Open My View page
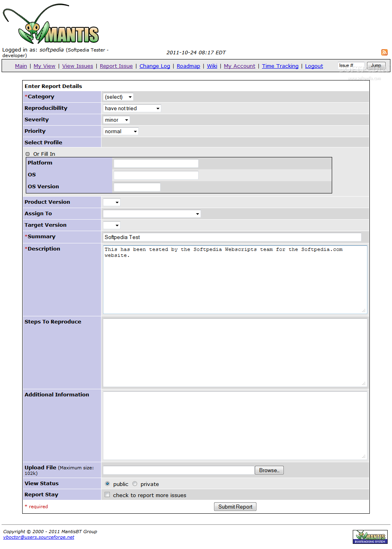 point(44,66)
